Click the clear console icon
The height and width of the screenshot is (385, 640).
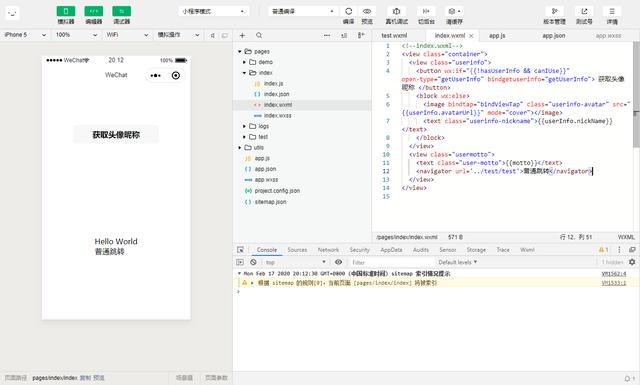(253, 262)
